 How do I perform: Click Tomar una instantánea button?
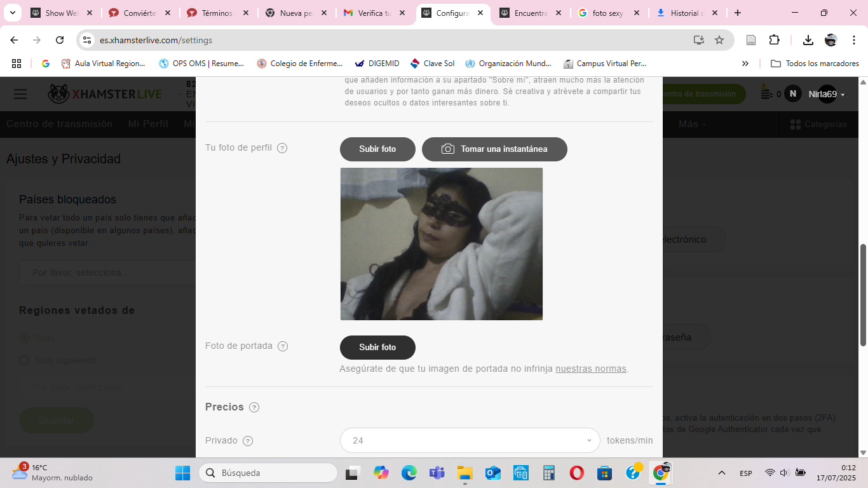(x=494, y=149)
